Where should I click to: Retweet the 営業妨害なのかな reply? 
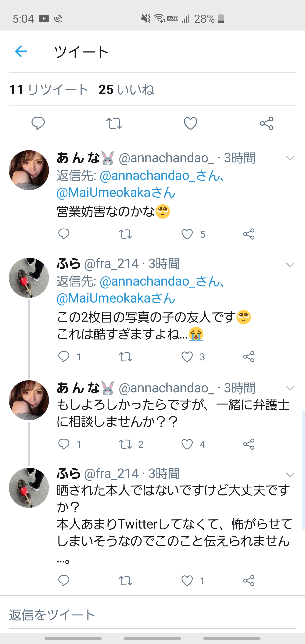click(125, 234)
